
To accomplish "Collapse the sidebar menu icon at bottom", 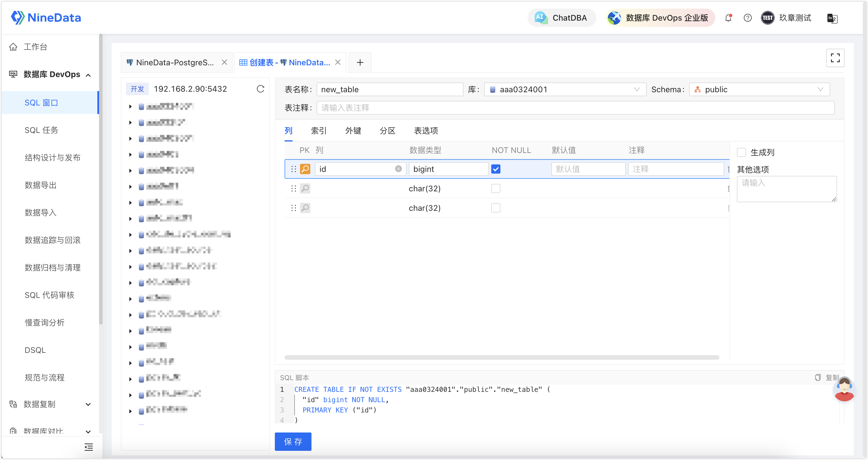I will 89,447.
